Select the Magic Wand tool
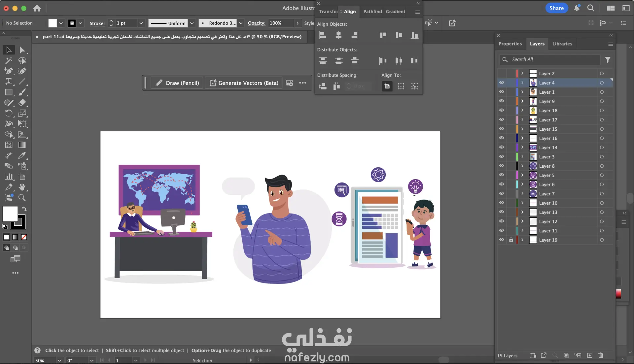The image size is (634, 364). coord(9,61)
